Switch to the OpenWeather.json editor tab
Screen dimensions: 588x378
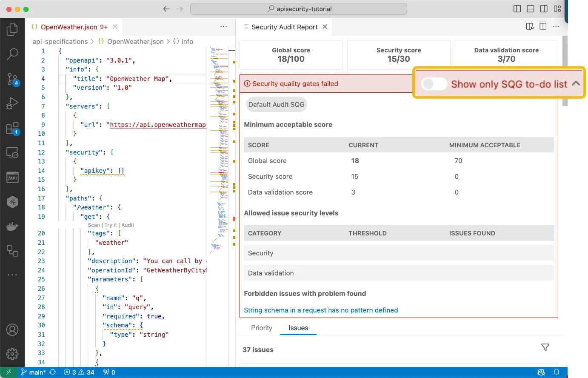[71, 26]
